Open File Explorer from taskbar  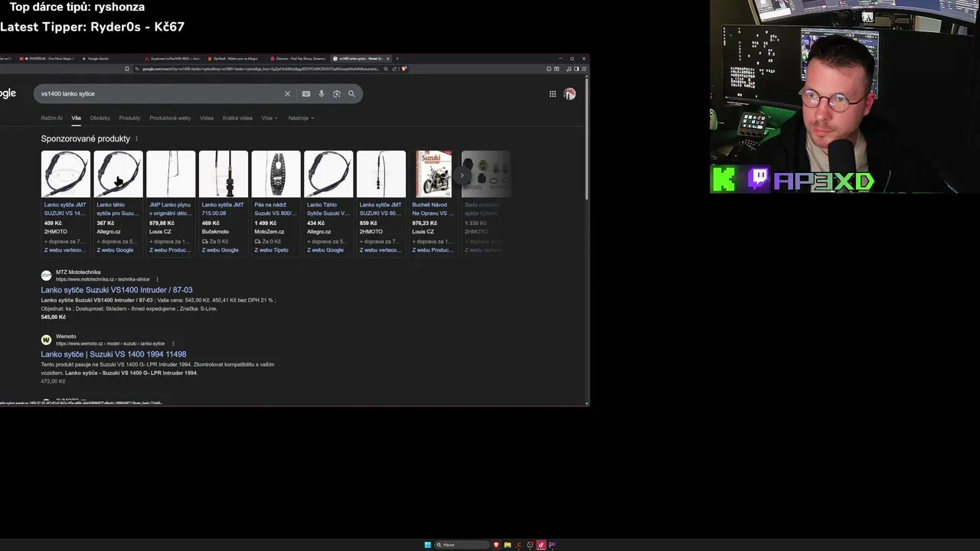507,545
